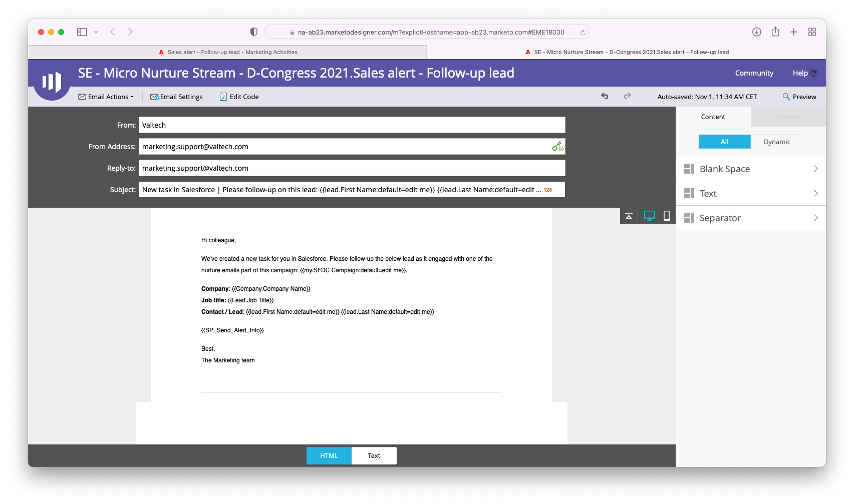The height and width of the screenshot is (504, 854).
Task: Expand Separator element chevron
Action: [x=815, y=218]
